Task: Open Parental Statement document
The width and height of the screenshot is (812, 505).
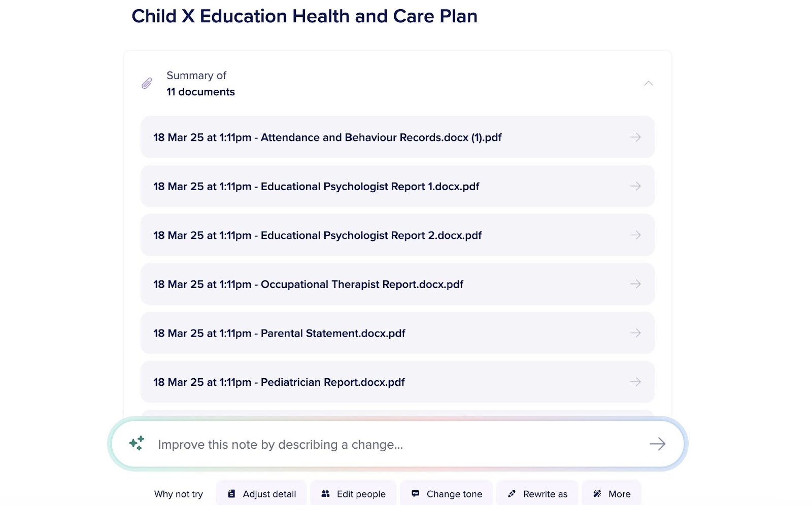Action: 279,333
